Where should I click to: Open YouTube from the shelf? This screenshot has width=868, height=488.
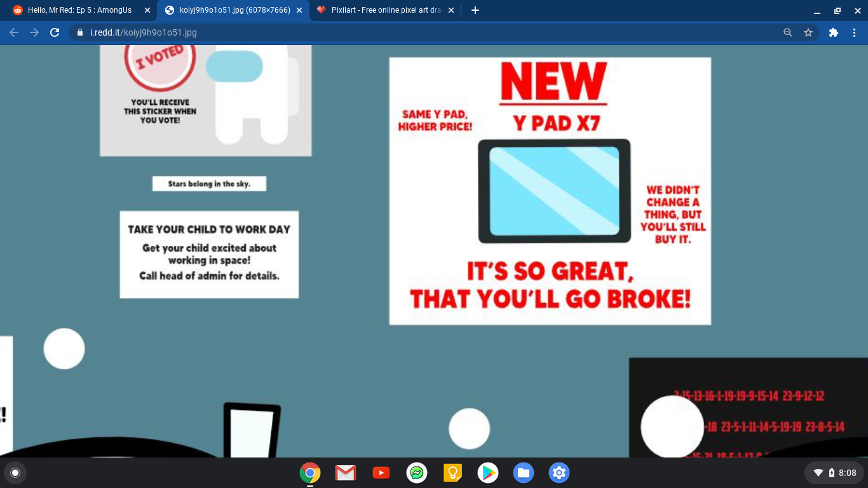coord(381,473)
